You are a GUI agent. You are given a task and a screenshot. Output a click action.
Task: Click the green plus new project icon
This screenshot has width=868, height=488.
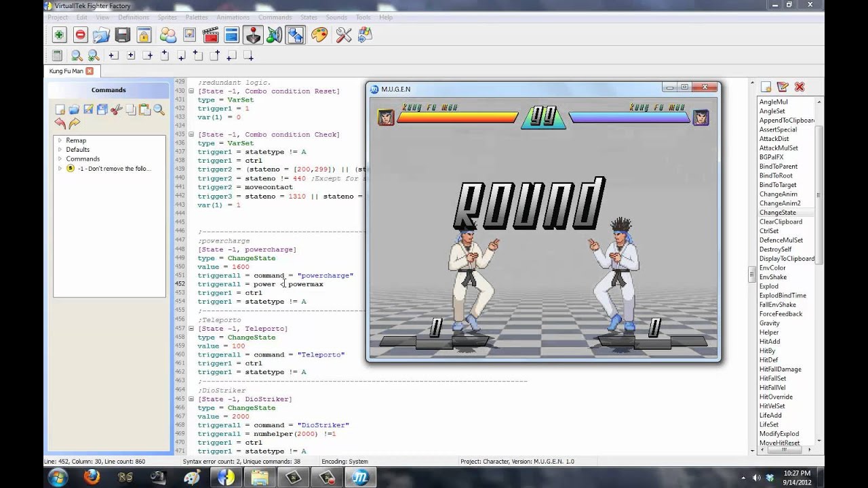[x=59, y=35]
